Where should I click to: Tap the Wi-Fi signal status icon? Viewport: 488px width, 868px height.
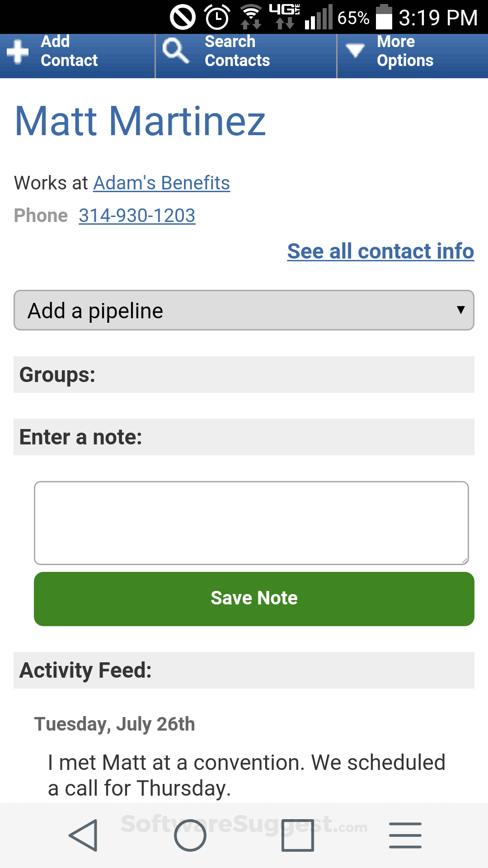[251, 17]
